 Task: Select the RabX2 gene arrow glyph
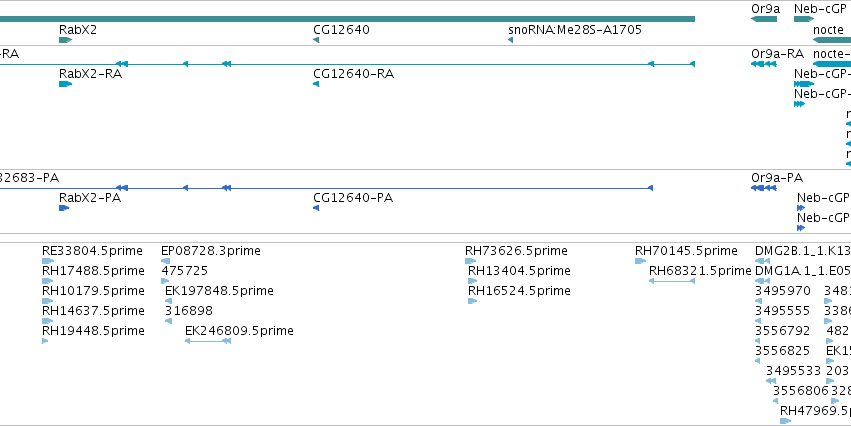66,40
